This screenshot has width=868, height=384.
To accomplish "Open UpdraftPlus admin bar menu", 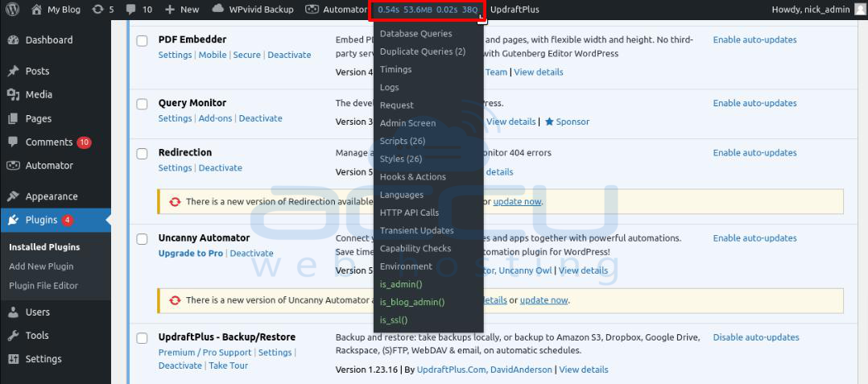I will (515, 10).
